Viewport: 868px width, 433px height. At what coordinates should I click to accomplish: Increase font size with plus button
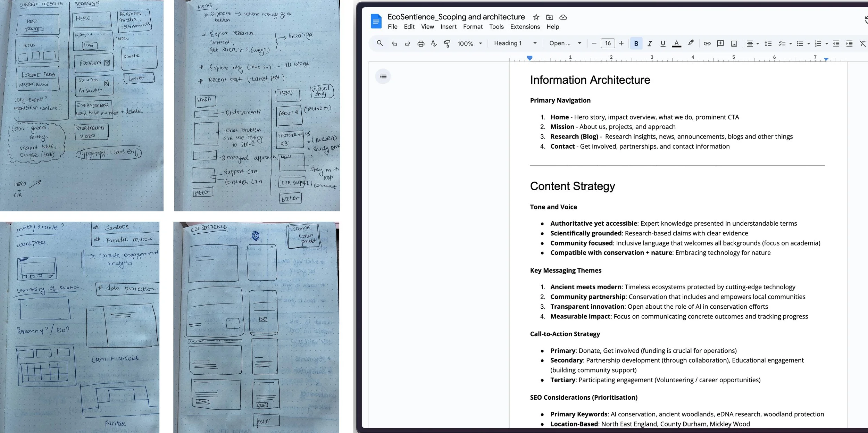point(621,43)
